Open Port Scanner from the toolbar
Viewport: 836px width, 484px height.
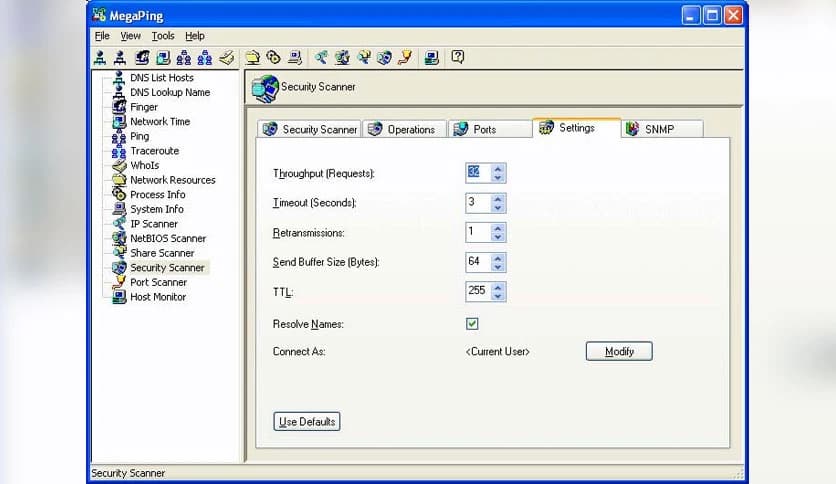coord(405,57)
